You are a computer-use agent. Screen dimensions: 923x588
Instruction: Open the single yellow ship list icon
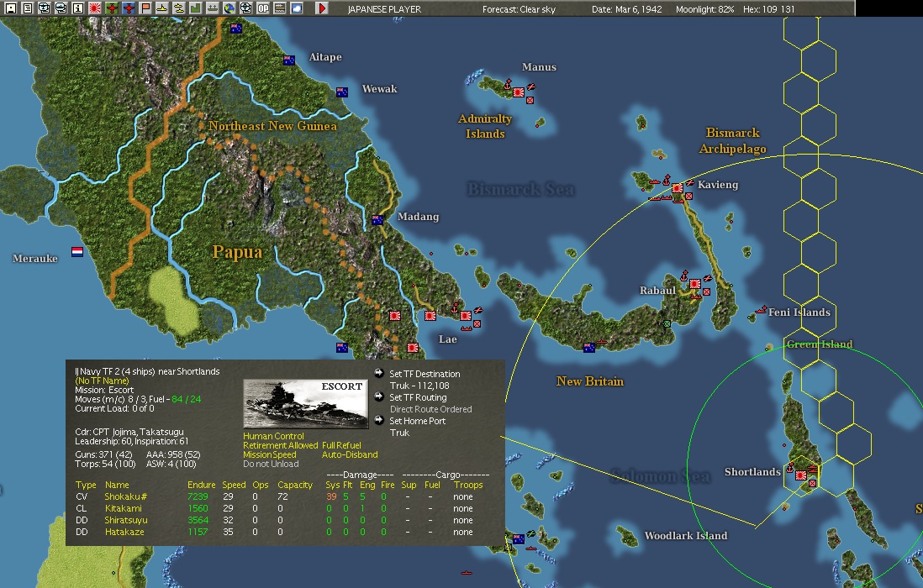point(162,8)
